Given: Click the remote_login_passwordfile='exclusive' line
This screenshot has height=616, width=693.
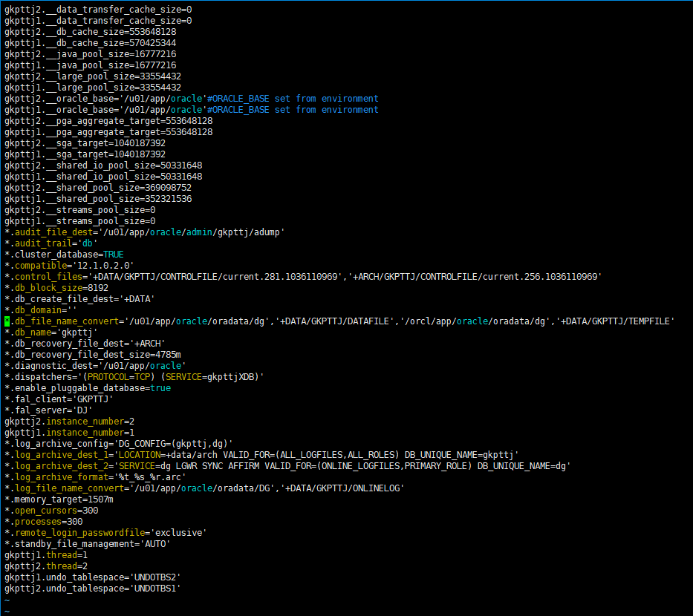Looking at the screenshot, I should coord(105,533).
